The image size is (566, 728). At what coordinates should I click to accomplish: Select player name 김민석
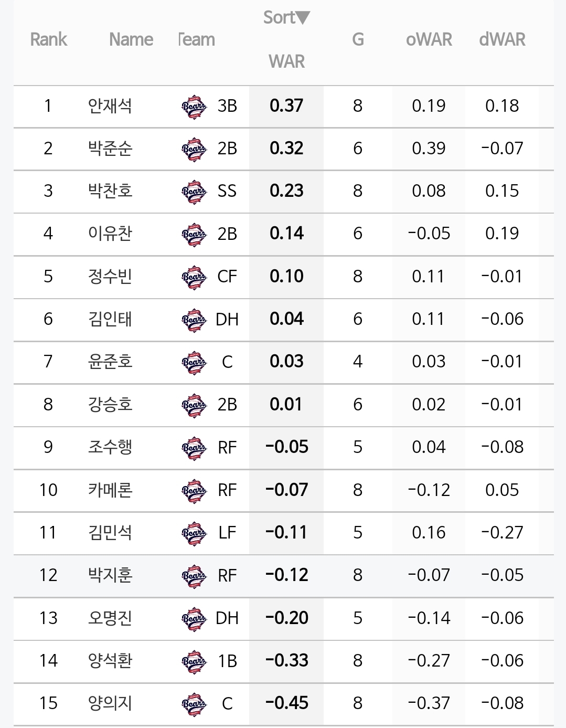(x=110, y=533)
